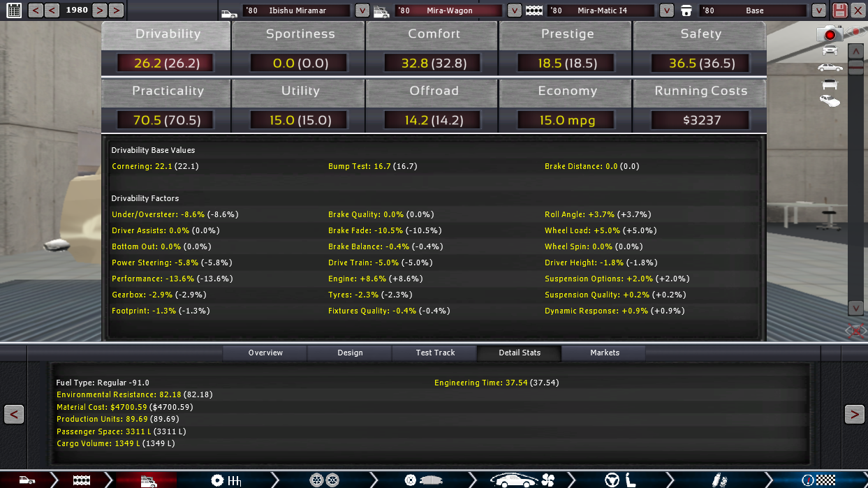
Task: Click the Engineering Time: 37.54 entry
Action: (496, 383)
